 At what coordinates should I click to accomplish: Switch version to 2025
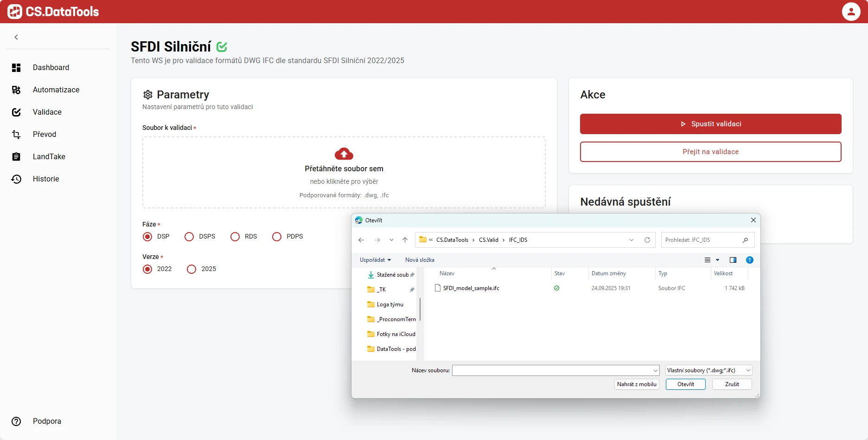(191, 269)
